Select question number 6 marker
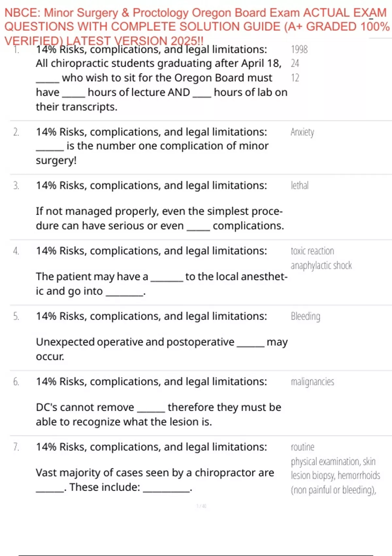Screen dimensions: 392x556 coord(16,382)
